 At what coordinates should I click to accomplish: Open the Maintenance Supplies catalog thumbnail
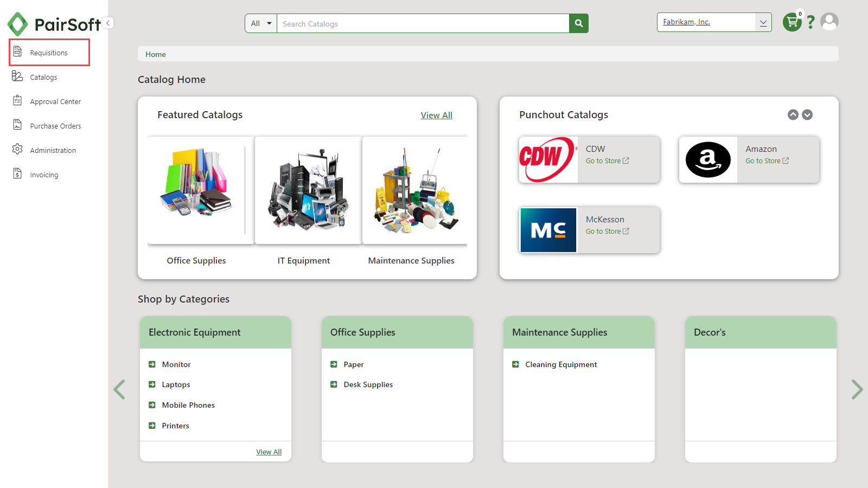click(x=414, y=190)
